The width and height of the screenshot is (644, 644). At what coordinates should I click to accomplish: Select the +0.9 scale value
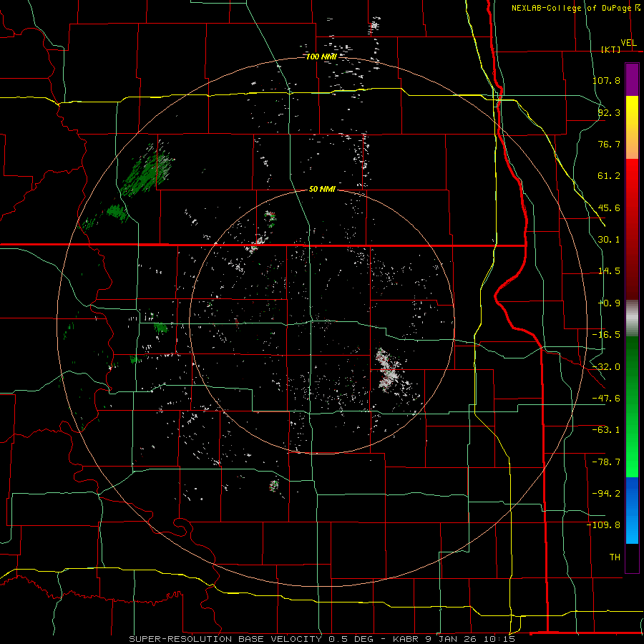[x=609, y=303]
